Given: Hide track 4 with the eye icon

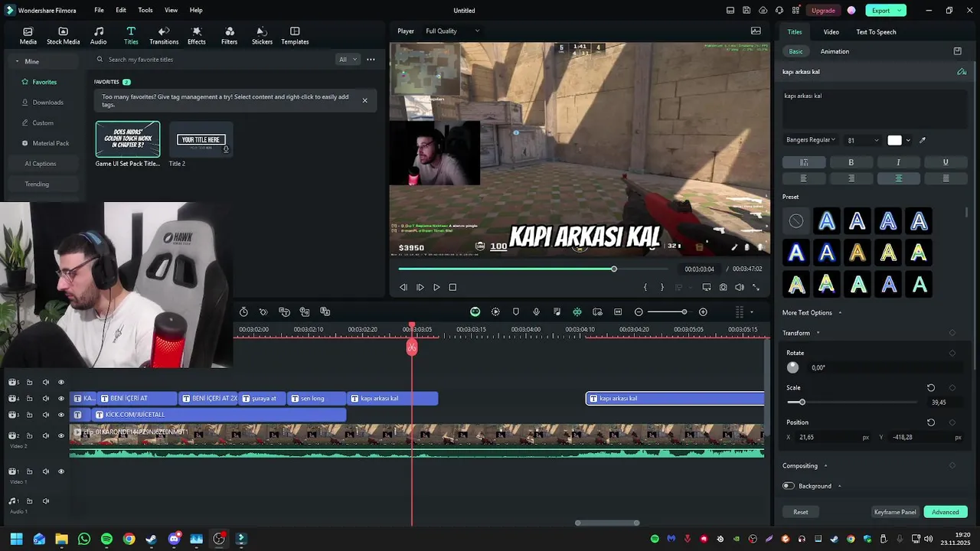Looking at the screenshot, I should pos(61,398).
